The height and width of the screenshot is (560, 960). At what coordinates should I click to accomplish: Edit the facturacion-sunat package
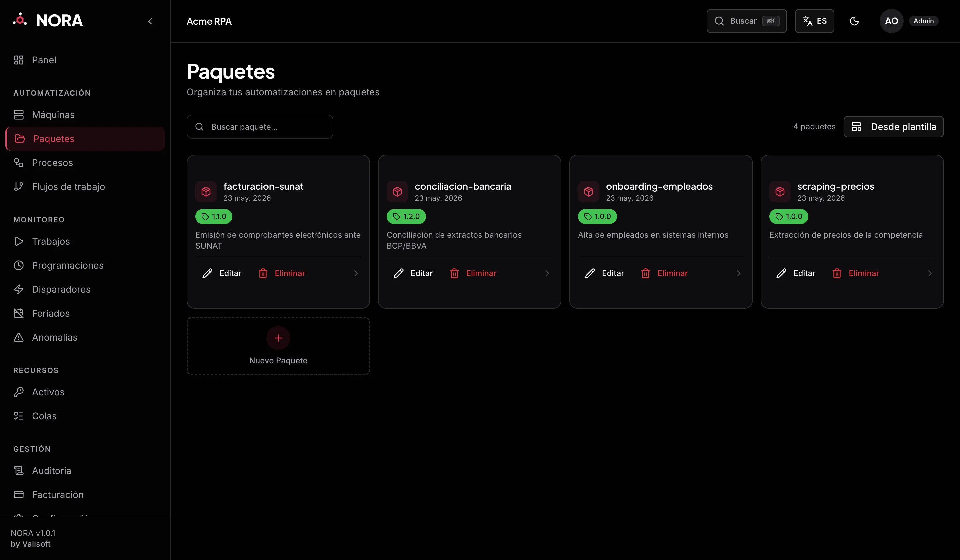[x=222, y=274]
